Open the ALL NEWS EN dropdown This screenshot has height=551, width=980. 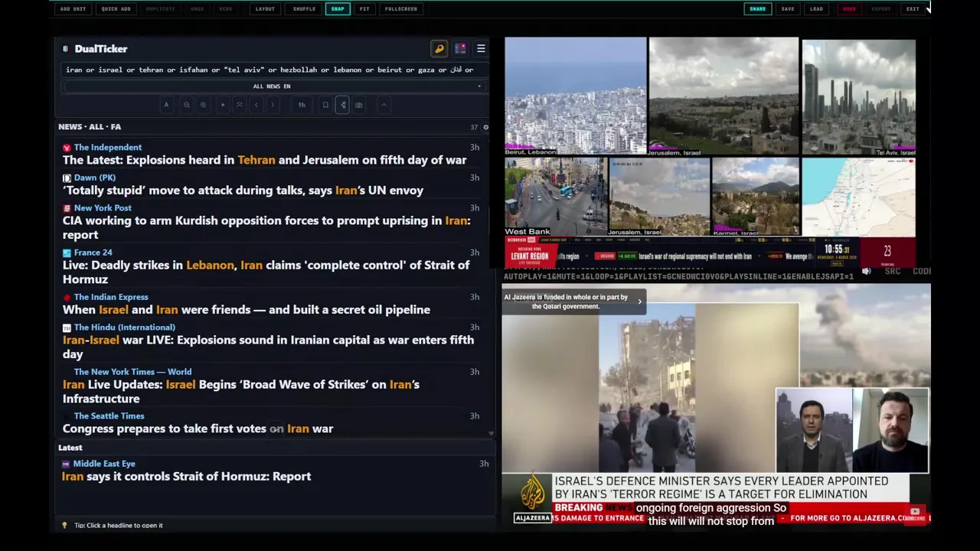click(x=272, y=86)
